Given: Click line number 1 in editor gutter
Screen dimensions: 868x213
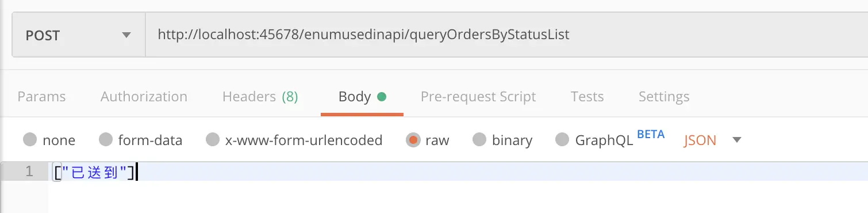Looking at the screenshot, I should click(x=29, y=172).
